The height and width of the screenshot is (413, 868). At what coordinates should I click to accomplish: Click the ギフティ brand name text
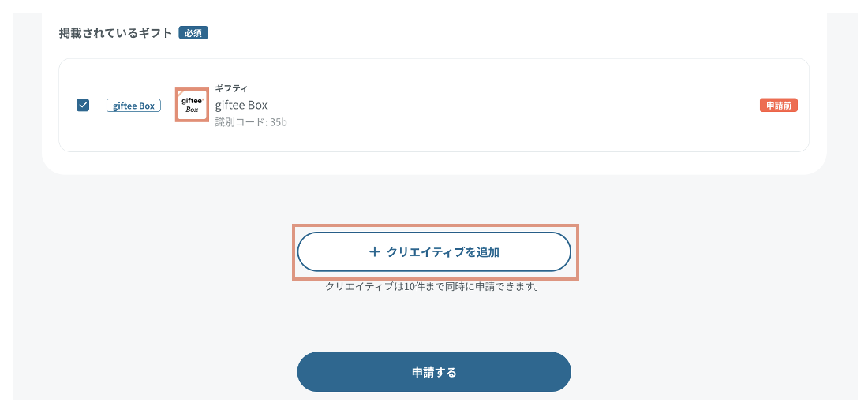(232, 88)
